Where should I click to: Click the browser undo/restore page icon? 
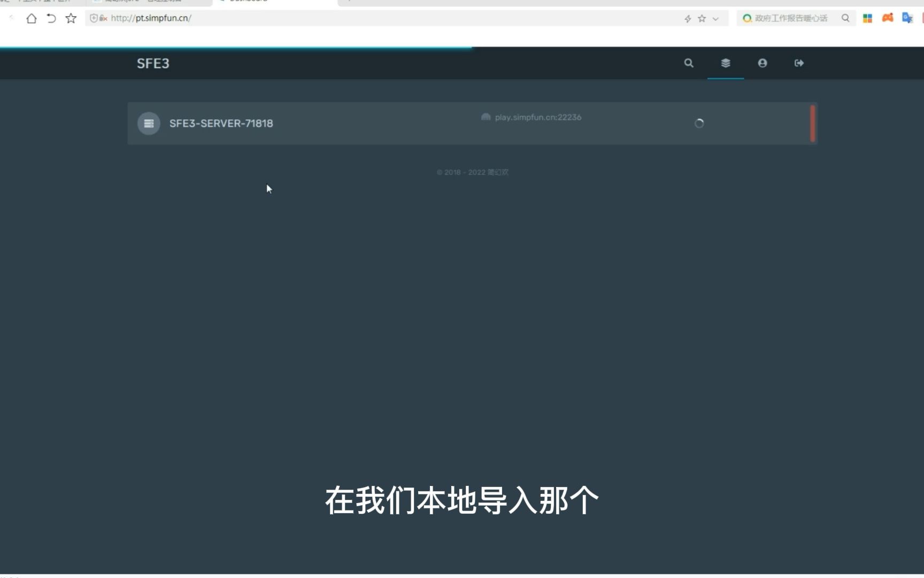(x=51, y=18)
